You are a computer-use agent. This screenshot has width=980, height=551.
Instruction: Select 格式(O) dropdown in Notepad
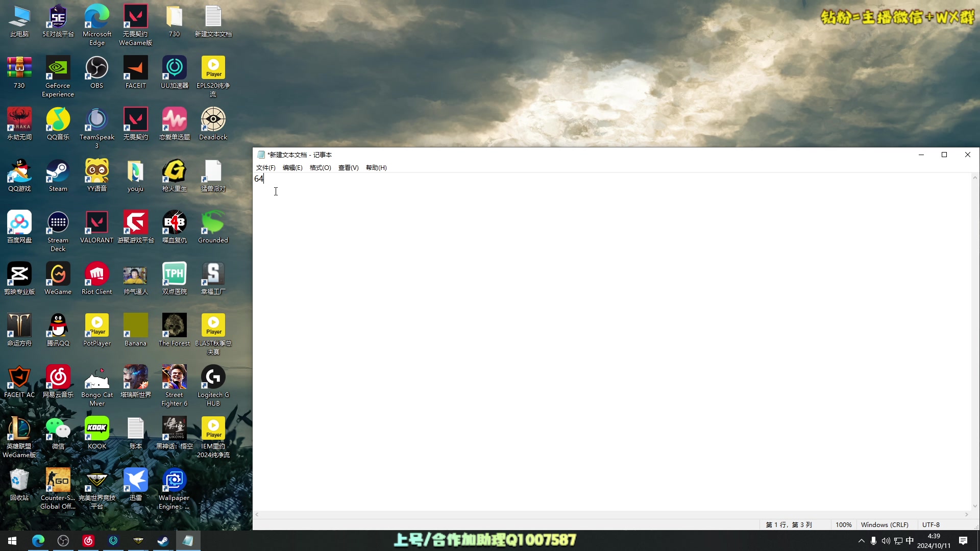point(321,167)
